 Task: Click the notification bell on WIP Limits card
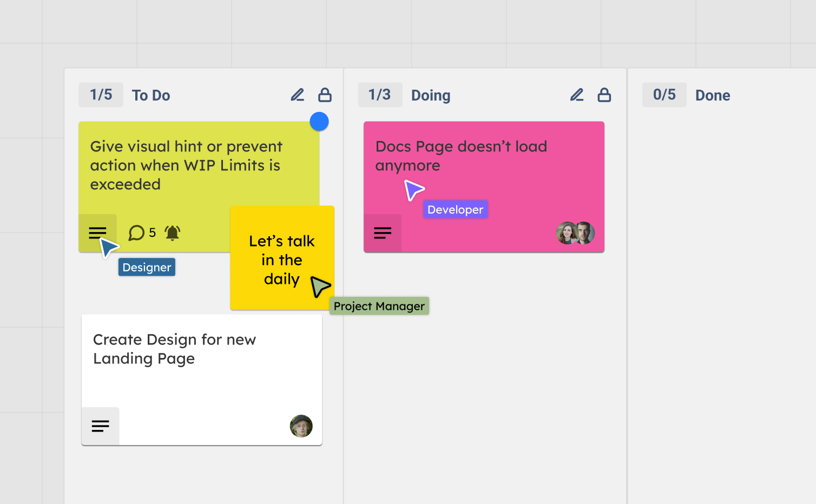click(173, 233)
